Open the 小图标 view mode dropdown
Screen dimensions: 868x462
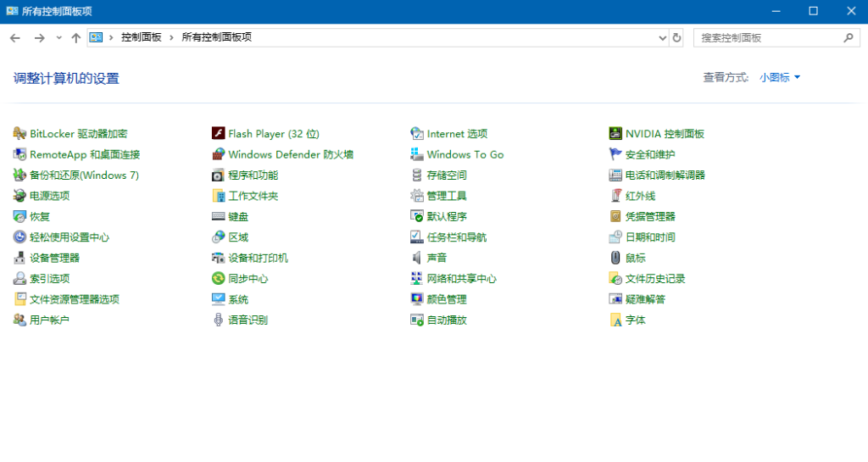click(x=780, y=77)
